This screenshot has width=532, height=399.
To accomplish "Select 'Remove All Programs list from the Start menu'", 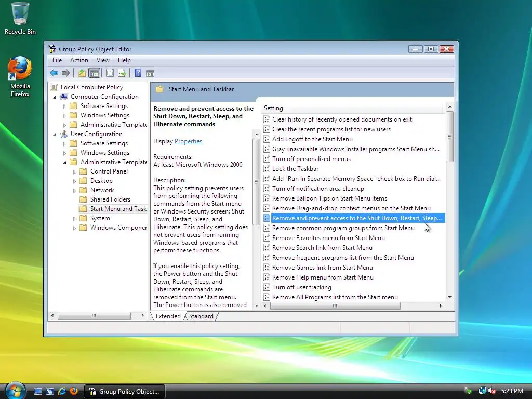I will tap(335, 297).
